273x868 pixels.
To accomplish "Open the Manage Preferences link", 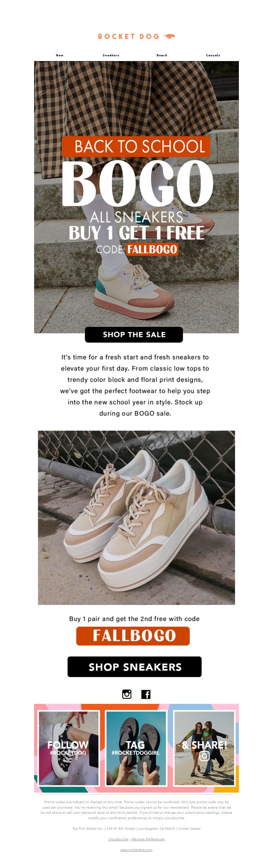I will 148,839.
